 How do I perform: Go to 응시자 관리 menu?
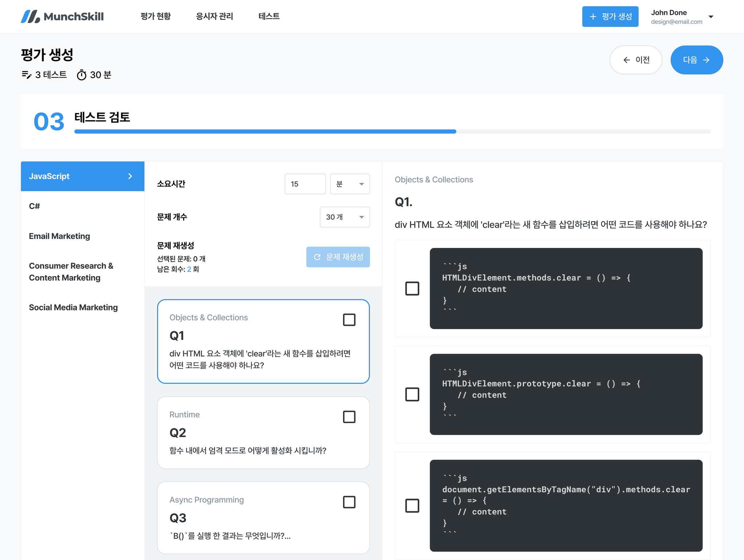(x=214, y=16)
